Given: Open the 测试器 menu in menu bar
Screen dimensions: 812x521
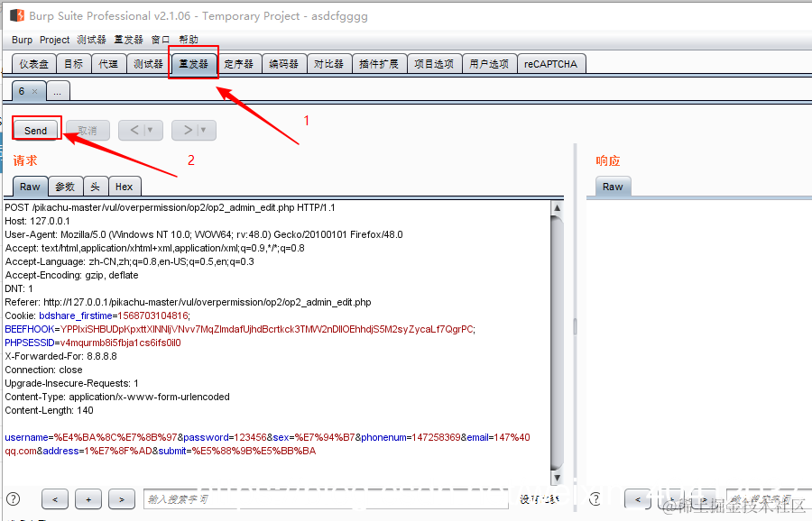Looking at the screenshot, I should [x=91, y=40].
